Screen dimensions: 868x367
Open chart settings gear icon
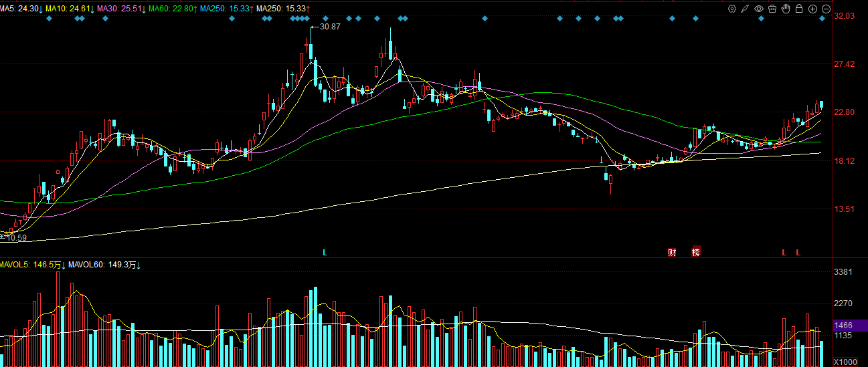tap(732, 9)
